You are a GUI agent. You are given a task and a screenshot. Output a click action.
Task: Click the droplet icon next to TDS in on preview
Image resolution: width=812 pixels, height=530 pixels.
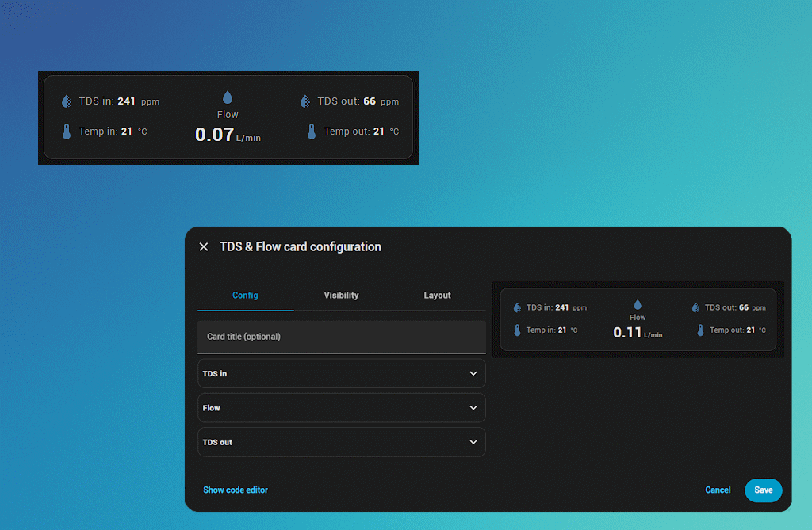click(x=517, y=307)
